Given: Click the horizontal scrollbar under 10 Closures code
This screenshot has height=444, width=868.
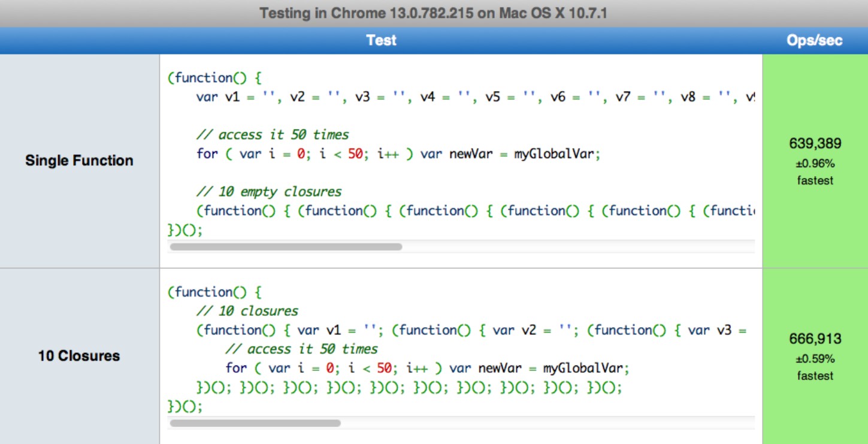Looking at the screenshot, I should click(255, 423).
